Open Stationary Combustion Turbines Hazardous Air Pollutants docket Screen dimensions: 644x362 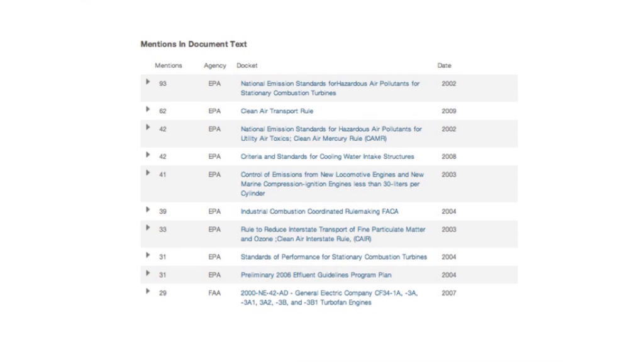pos(330,88)
